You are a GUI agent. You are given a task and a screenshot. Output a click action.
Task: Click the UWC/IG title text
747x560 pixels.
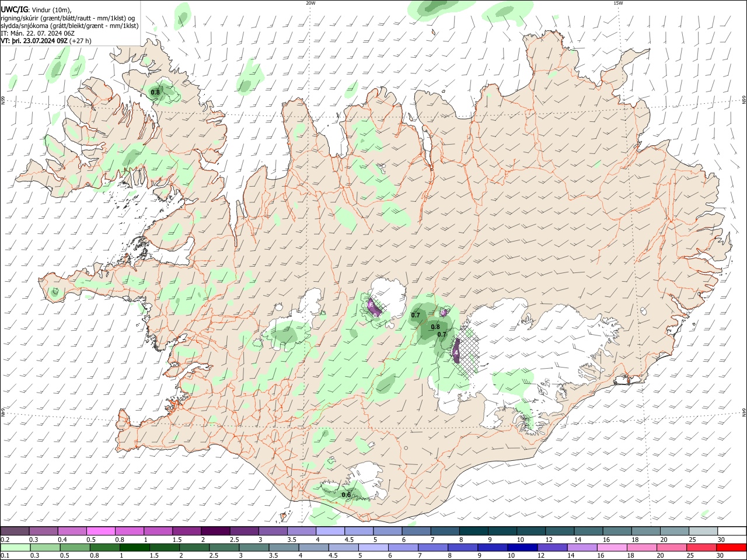(x=13, y=10)
